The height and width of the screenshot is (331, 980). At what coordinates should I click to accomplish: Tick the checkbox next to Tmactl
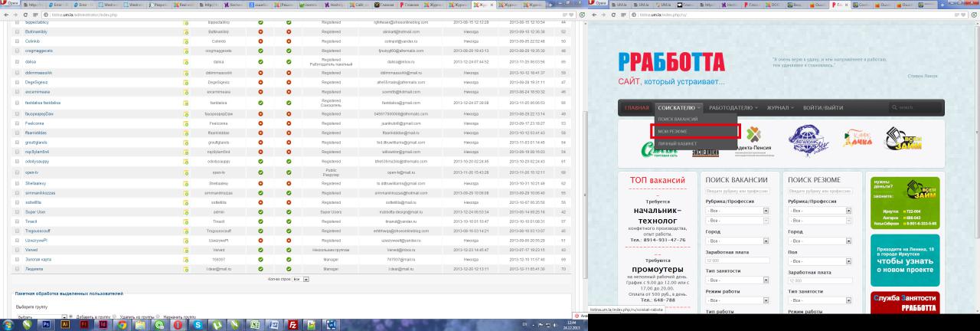click(17, 221)
